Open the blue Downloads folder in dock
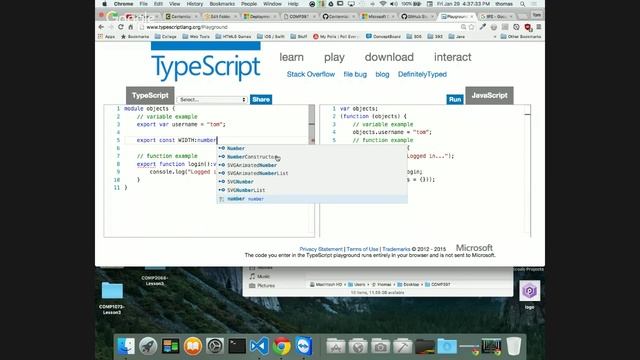Viewport: 640px width, 360px height. pos(447,346)
